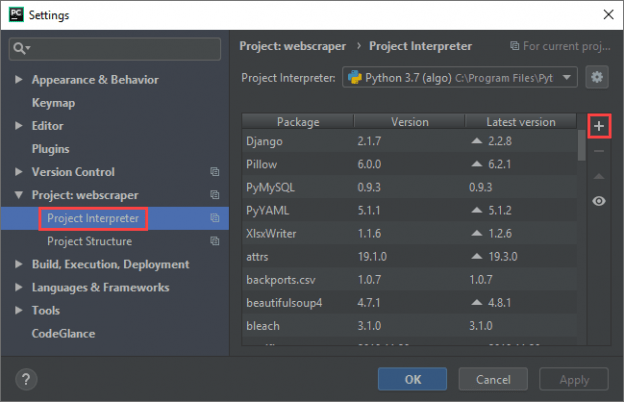Click the Project: webscraper breadcrumb
Image resolution: width=624 pixels, height=402 pixels.
(x=292, y=46)
